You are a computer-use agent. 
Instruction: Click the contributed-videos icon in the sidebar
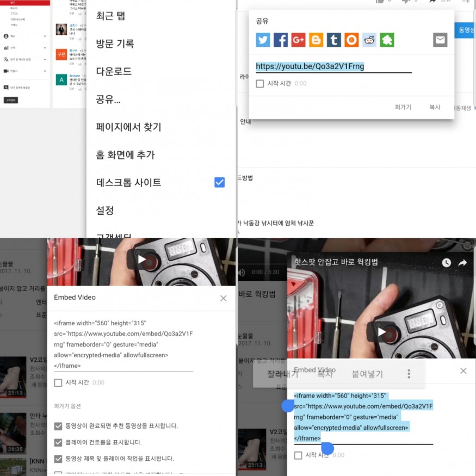coord(6,88)
